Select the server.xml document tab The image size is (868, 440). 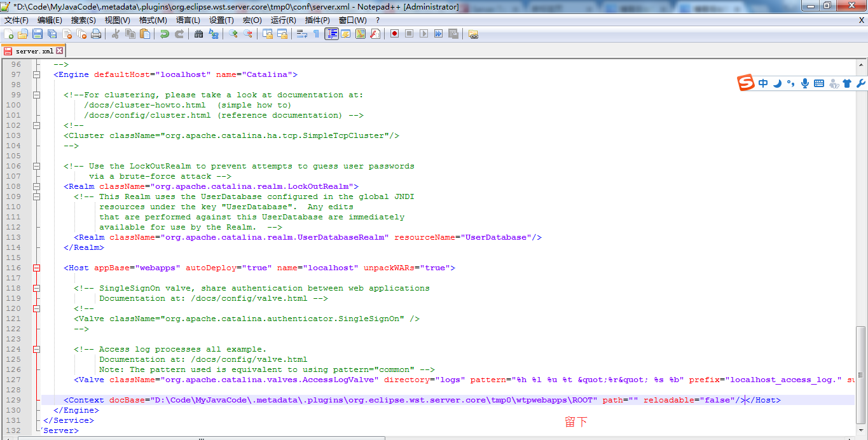[x=32, y=50]
